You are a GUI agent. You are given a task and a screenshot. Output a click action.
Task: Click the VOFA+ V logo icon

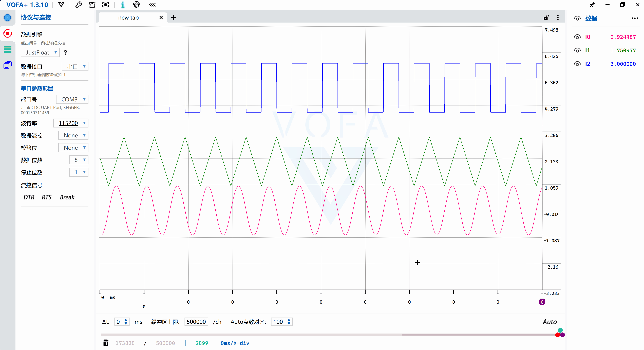(x=61, y=5)
